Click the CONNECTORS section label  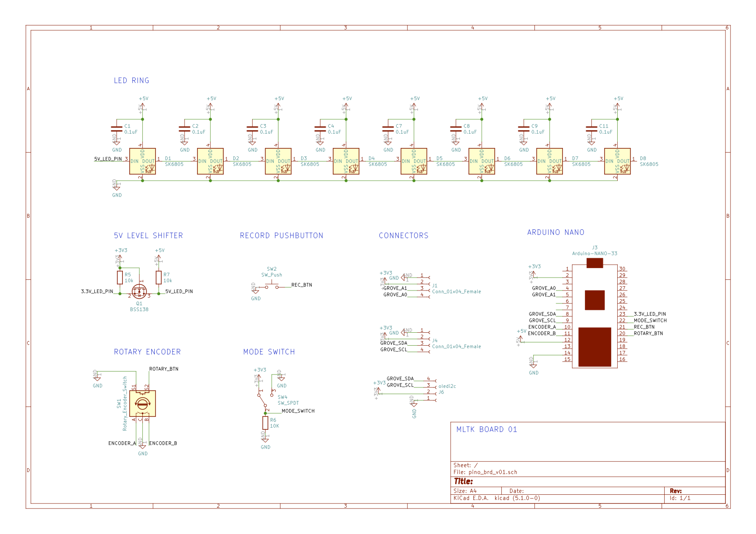click(x=404, y=236)
